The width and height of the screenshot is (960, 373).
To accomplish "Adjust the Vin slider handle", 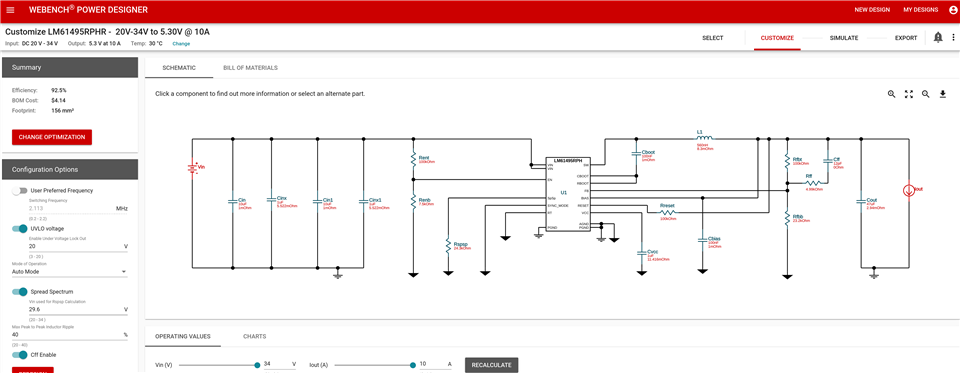I will pos(257,365).
